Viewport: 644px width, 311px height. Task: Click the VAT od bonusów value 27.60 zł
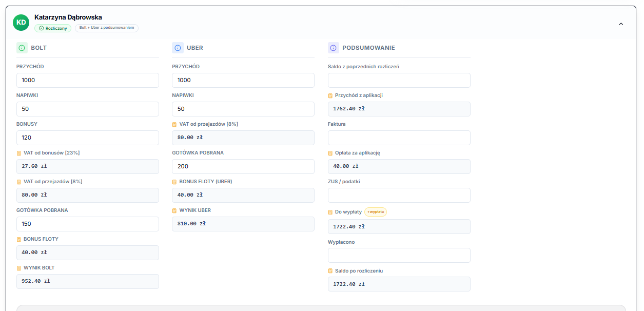[x=88, y=166]
